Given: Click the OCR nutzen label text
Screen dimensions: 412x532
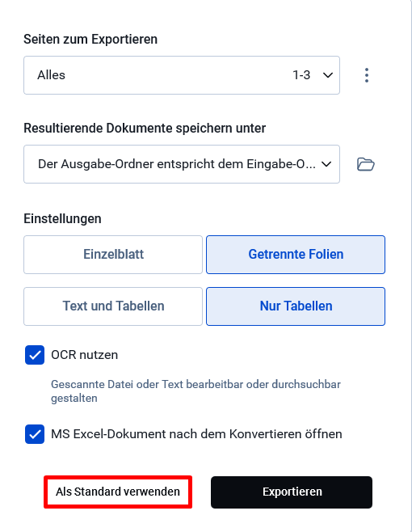Looking at the screenshot, I should (85, 355).
